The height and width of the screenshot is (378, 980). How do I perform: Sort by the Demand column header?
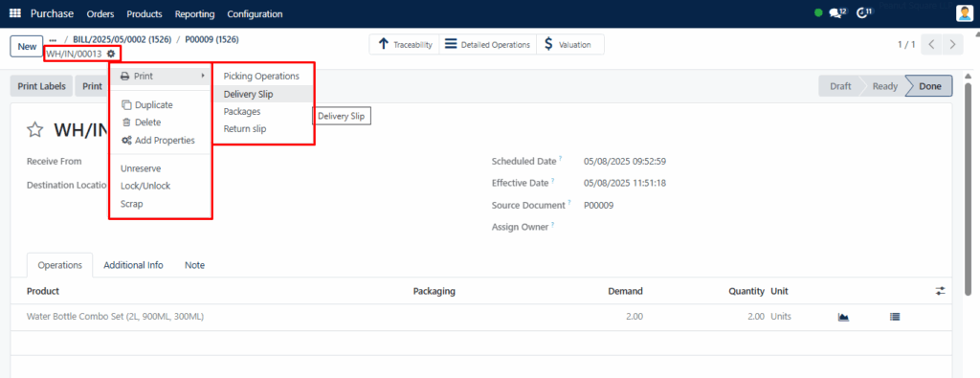(625, 291)
